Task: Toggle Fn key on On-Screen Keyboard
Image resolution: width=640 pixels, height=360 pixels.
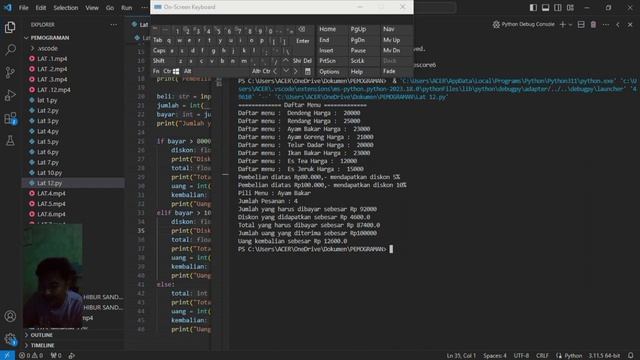Action: click(x=156, y=71)
